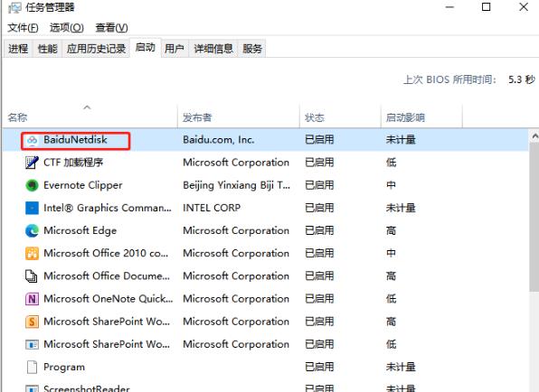Select the BaiduNetdisk row name

click(75, 140)
